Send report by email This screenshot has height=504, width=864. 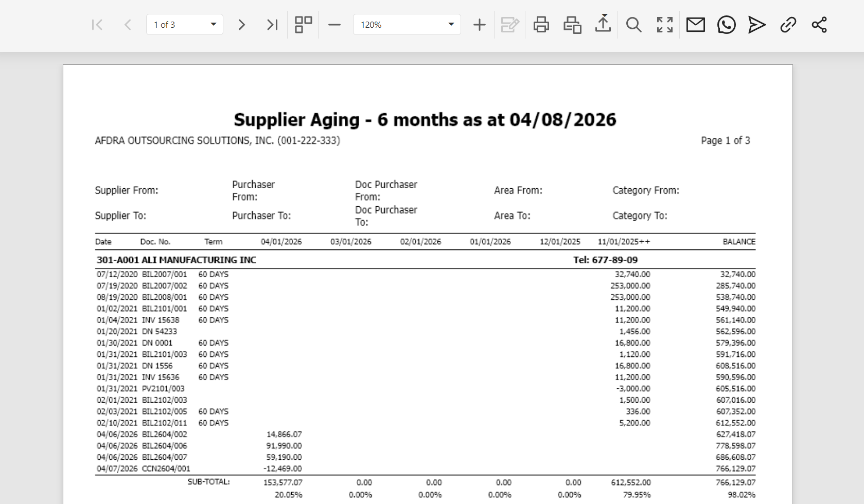[696, 25]
